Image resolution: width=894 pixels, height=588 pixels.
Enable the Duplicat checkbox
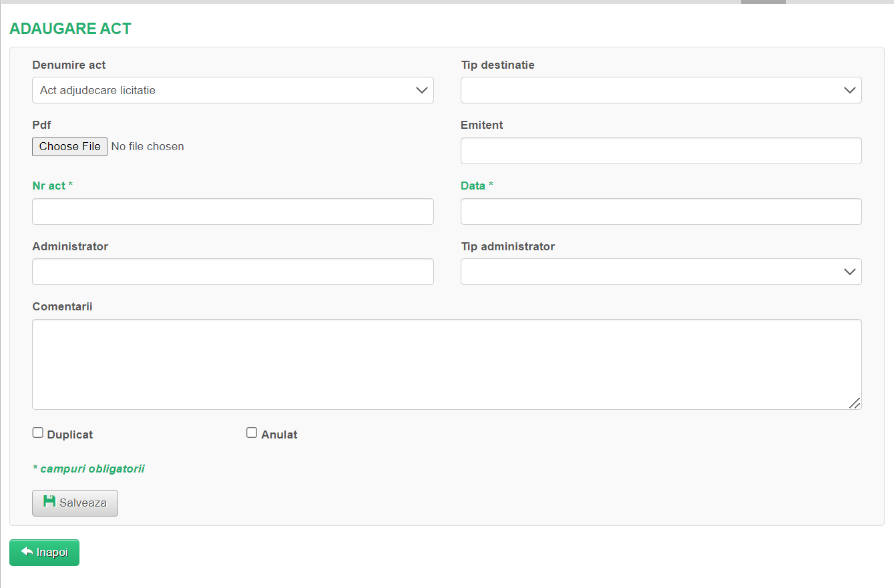coord(38,433)
